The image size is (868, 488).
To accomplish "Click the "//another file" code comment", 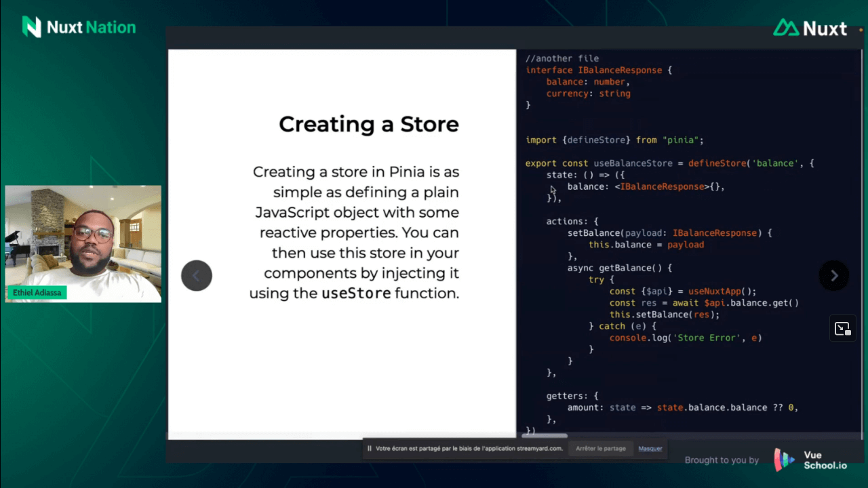I will point(562,58).
